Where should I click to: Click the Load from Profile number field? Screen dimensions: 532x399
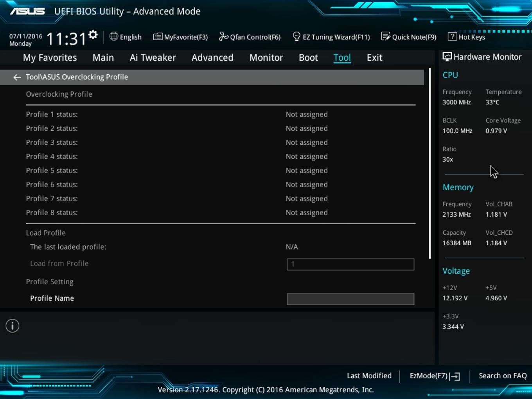coord(350,264)
